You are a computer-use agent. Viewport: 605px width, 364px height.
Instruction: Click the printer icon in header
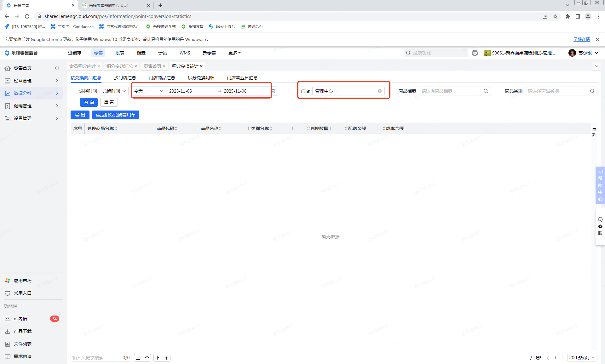coord(475,53)
